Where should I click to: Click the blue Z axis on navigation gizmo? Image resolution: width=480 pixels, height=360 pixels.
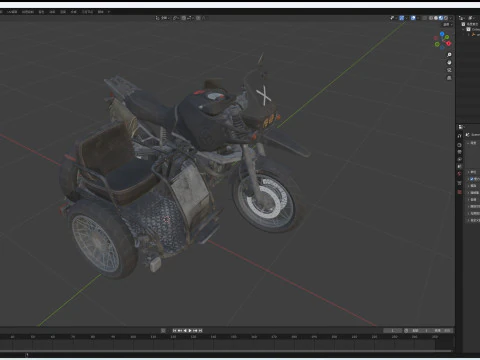tap(442, 34)
